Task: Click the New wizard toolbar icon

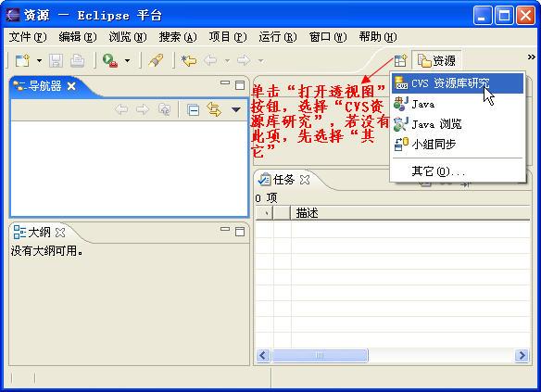Action: (23, 61)
